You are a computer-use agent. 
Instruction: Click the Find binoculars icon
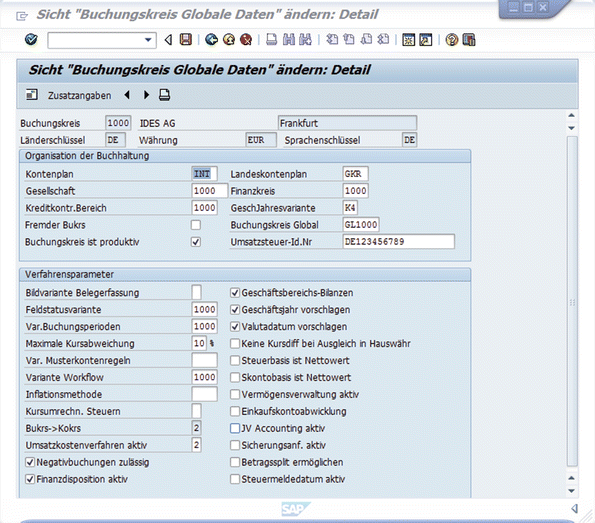[289, 39]
